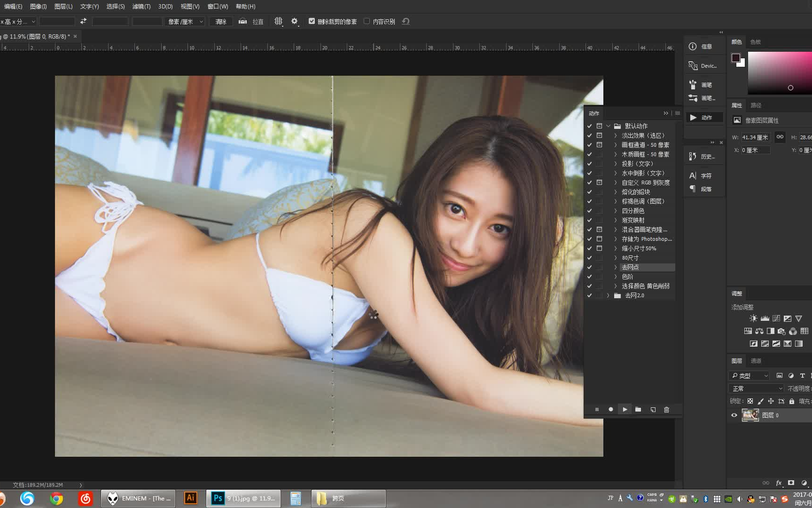The height and width of the screenshot is (508, 812).
Task: Expand the 渐变映射 action steps
Action: [616, 220]
